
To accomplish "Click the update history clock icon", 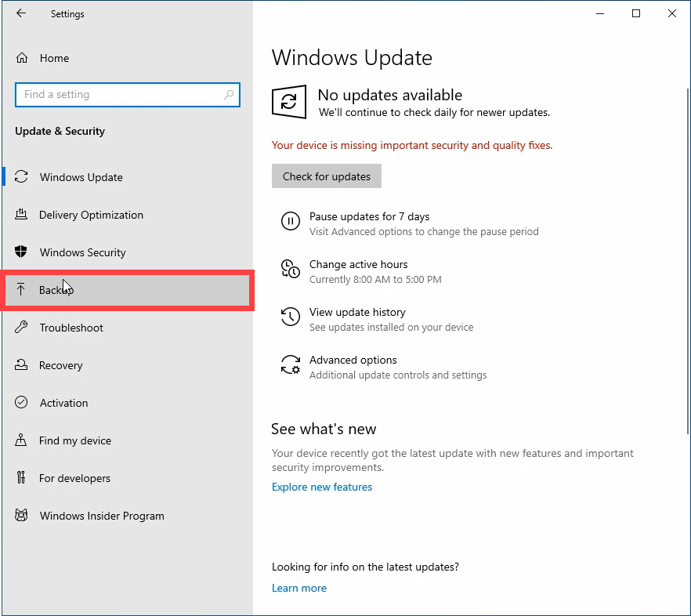I will point(291,317).
